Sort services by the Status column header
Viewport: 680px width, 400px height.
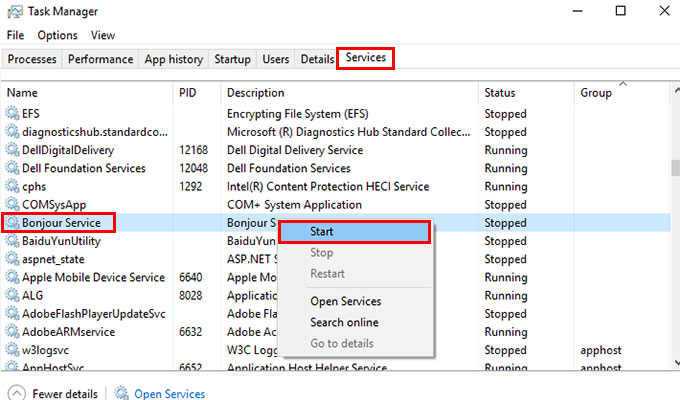click(x=500, y=92)
